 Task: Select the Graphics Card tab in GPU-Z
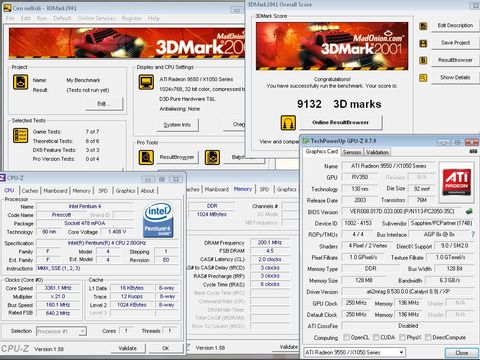click(x=322, y=151)
